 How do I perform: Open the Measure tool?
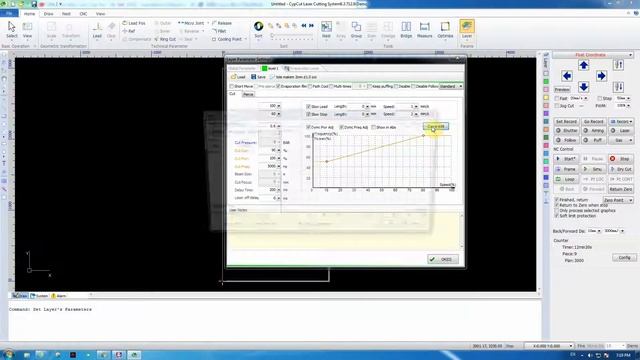(x=424, y=29)
